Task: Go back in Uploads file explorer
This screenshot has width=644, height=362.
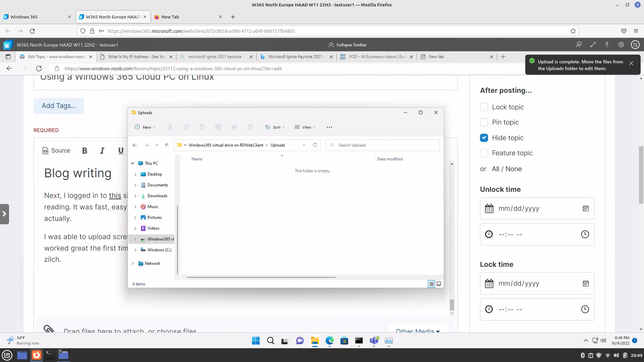Action: point(135,145)
